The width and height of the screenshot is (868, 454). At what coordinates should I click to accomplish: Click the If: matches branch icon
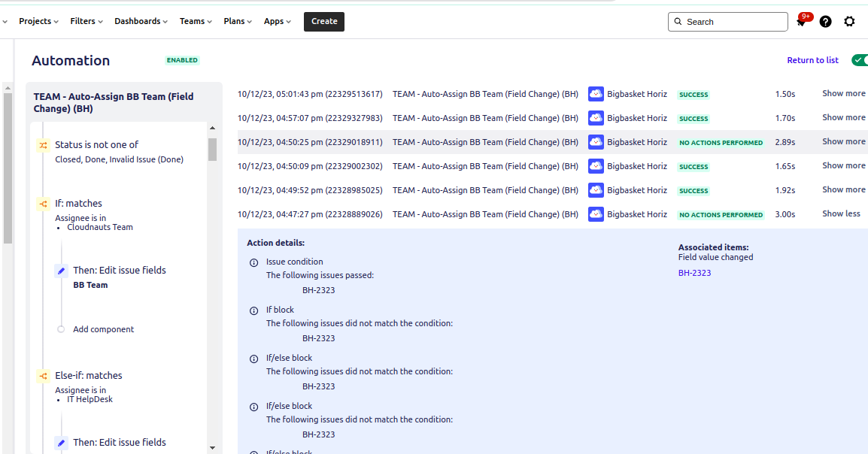click(43, 204)
